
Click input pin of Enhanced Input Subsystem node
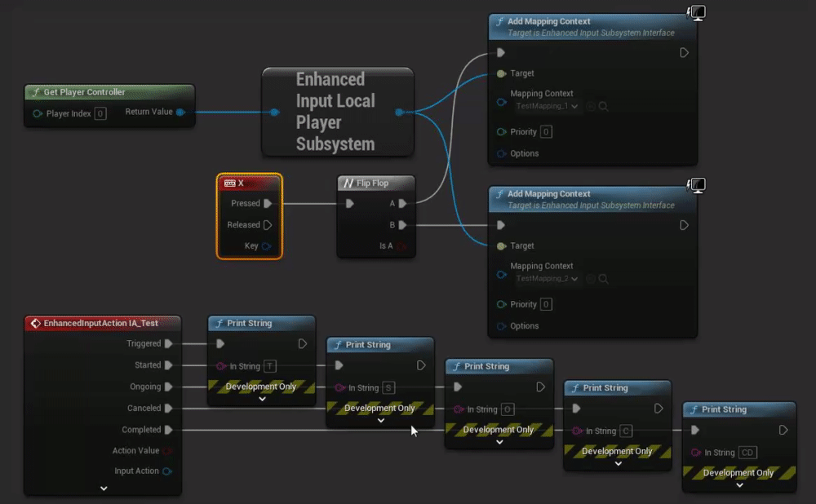(x=274, y=112)
